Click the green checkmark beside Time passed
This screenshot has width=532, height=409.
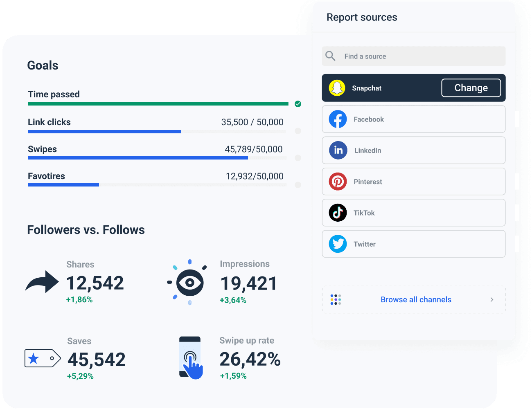click(x=298, y=104)
